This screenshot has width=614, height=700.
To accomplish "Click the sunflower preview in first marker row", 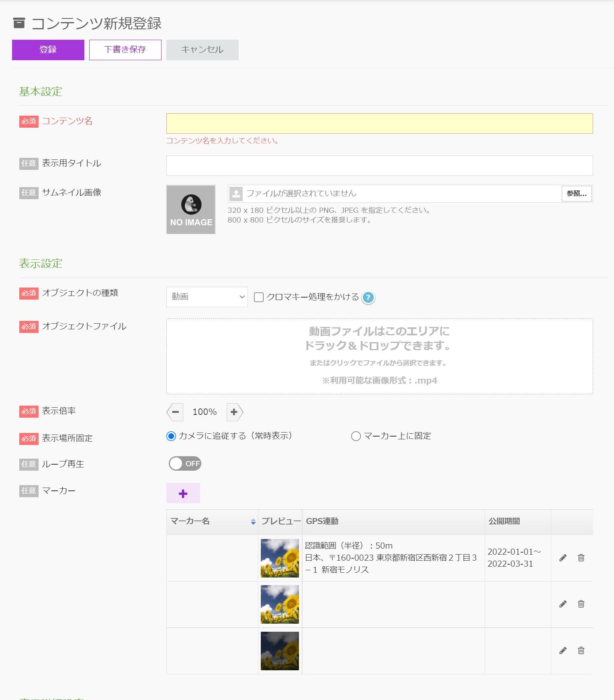I will 280,558.
